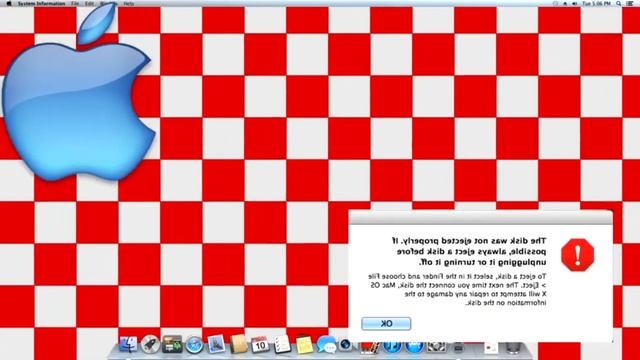
Task: Open Mail stamp icon in Dock
Action: tap(216, 344)
